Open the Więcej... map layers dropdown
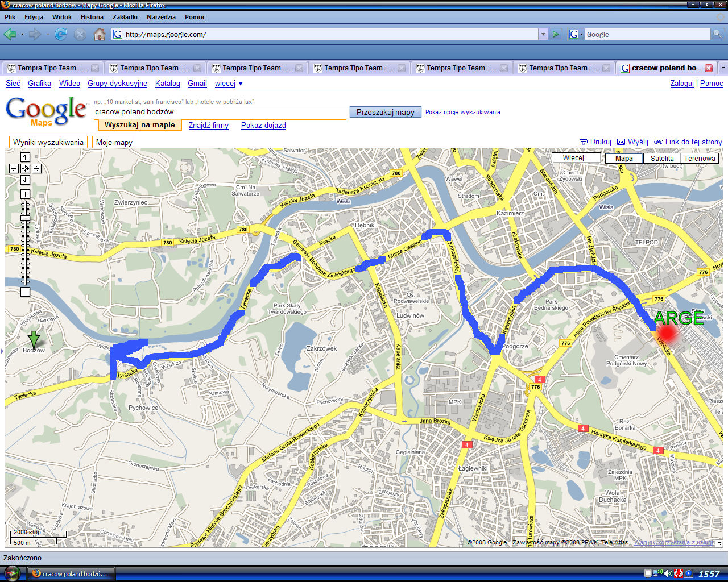This screenshot has width=728, height=582. click(576, 158)
